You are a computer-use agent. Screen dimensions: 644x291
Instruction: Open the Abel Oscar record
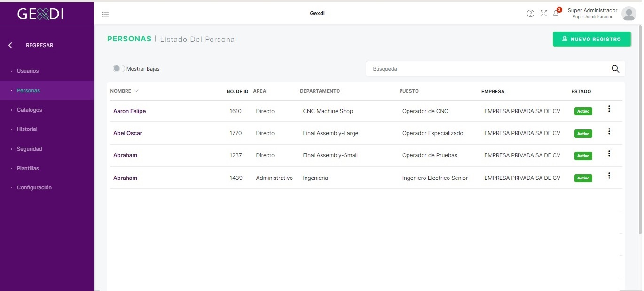point(127,133)
